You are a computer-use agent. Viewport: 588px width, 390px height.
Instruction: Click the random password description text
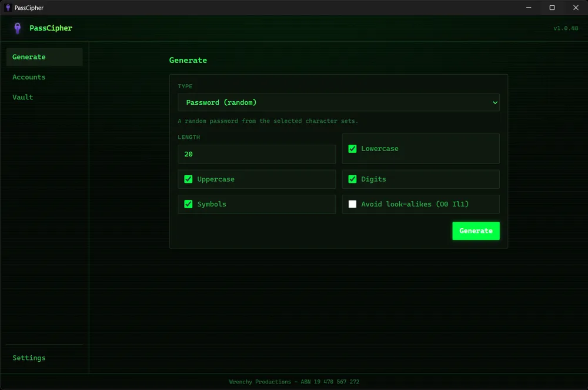point(268,121)
